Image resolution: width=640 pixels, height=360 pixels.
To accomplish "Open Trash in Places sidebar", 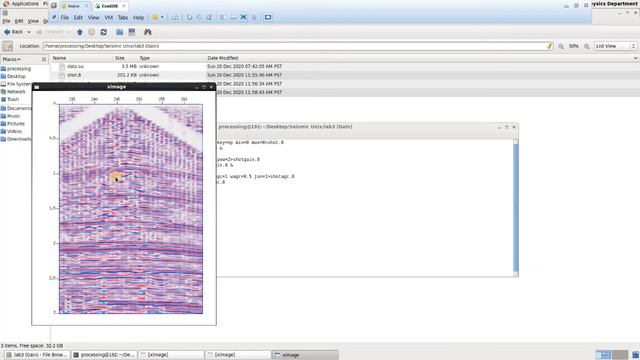I will tap(13, 99).
